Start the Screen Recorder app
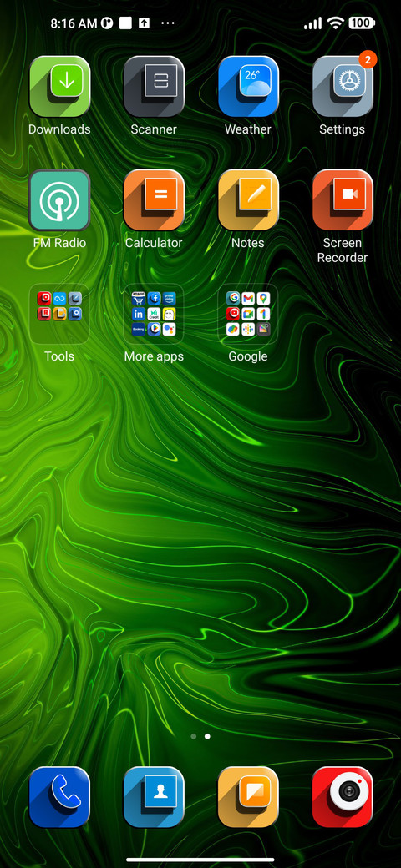This screenshot has width=401, height=868. coord(343,199)
